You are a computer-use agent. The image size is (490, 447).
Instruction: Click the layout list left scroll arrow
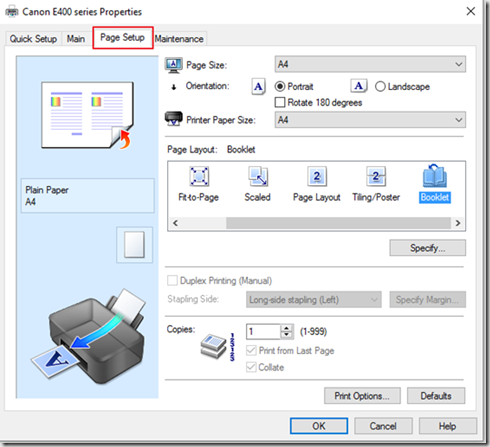coord(176,223)
